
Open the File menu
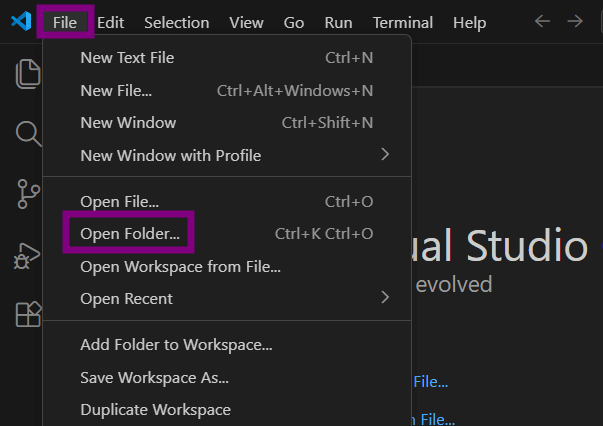pos(65,22)
